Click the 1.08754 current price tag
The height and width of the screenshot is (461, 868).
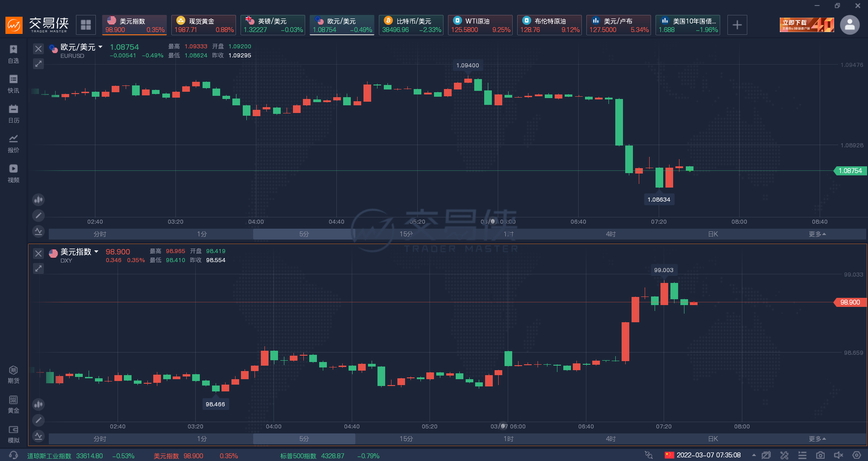850,171
